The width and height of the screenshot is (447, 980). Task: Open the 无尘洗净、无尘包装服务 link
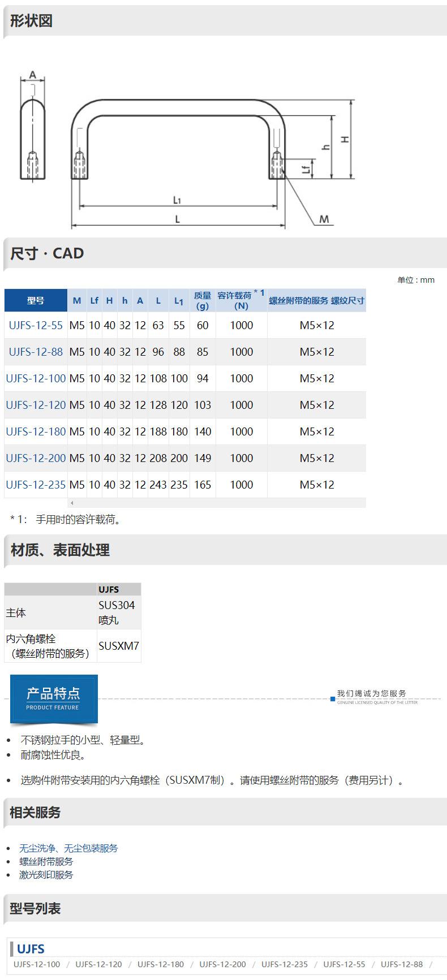(68, 848)
